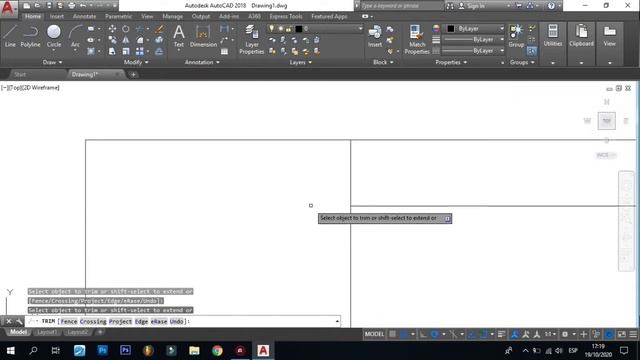Open Layer Properties manager
The width and height of the screenshot is (640, 360).
tap(251, 40)
